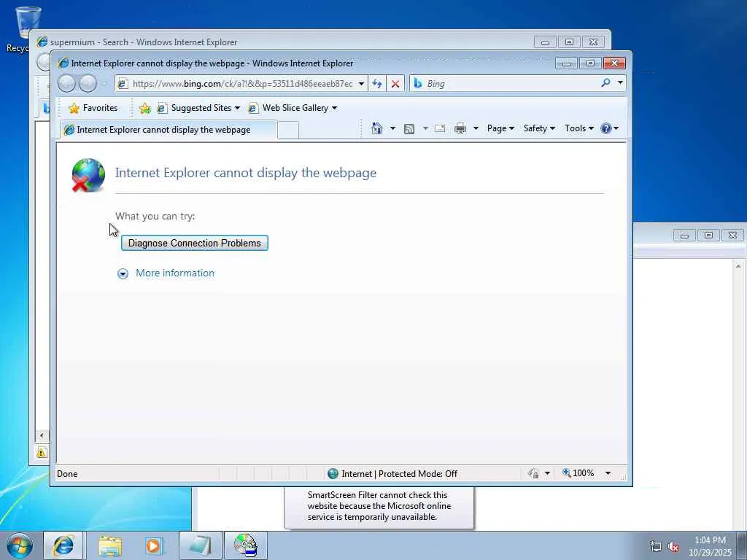Click the Home icon in command bar
The image size is (747, 560).
[377, 128]
